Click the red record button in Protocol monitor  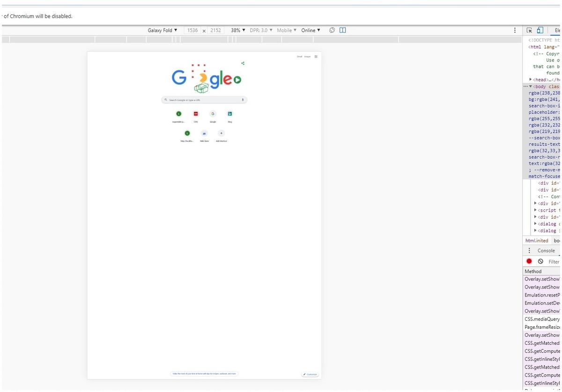pyautogui.click(x=529, y=261)
